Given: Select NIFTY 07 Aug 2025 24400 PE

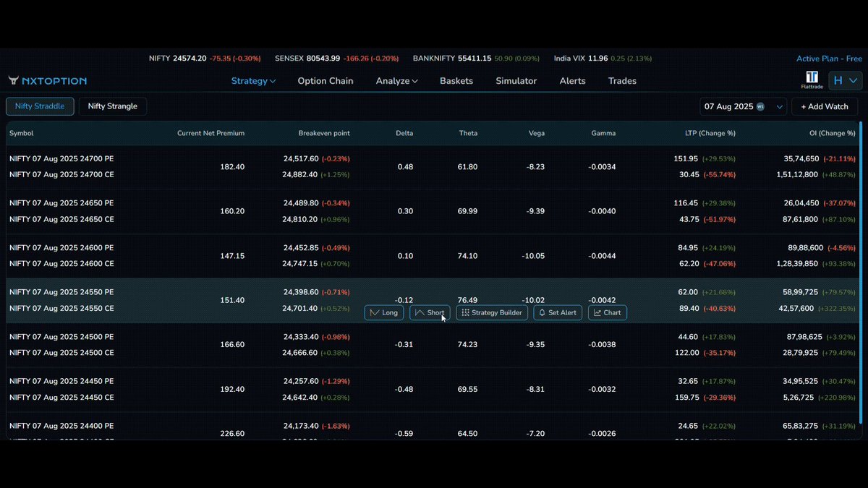Looking at the screenshot, I should [x=61, y=426].
